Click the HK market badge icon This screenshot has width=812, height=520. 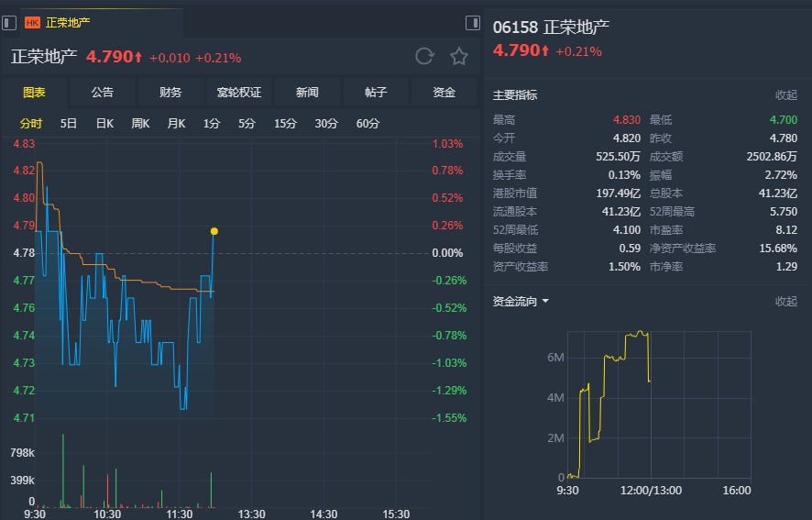click(x=33, y=22)
